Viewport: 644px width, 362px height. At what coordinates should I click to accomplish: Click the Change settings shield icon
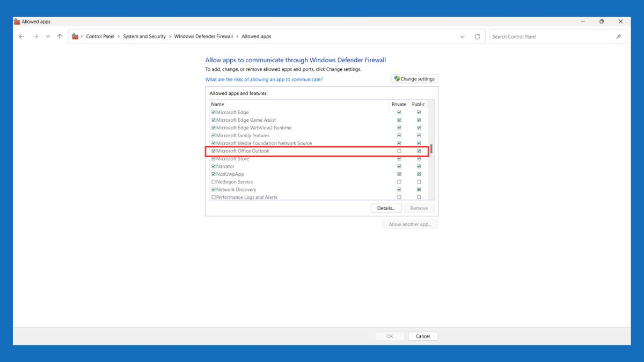(396, 78)
